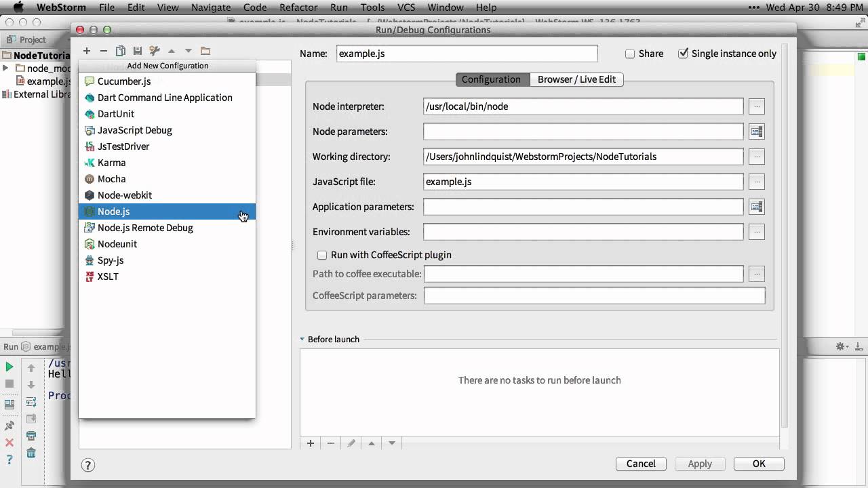Collapse the Before launch section
Image resolution: width=868 pixels, height=488 pixels.
pyautogui.click(x=302, y=339)
